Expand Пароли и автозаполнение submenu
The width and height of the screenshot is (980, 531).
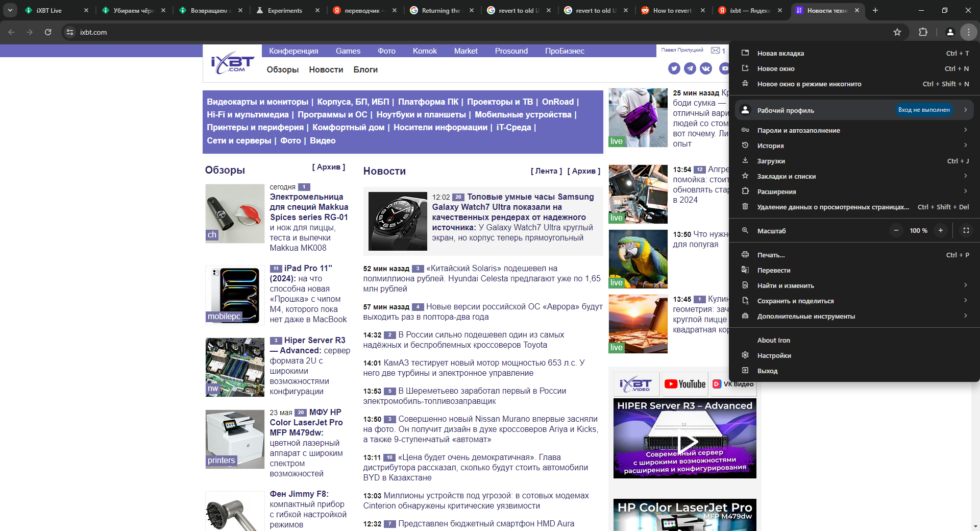point(854,130)
